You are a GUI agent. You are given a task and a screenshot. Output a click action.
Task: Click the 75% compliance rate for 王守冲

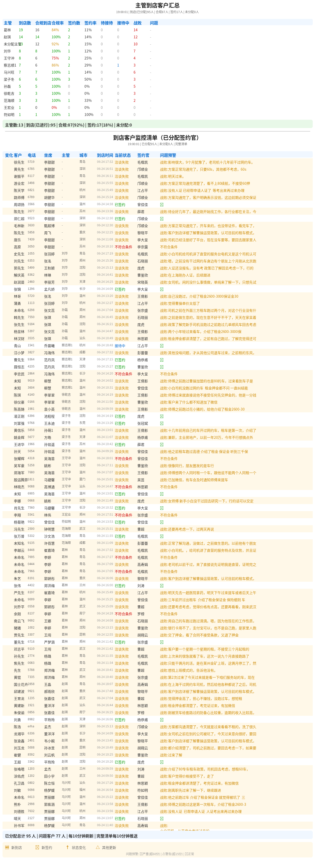pyautogui.click(x=55, y=58)
